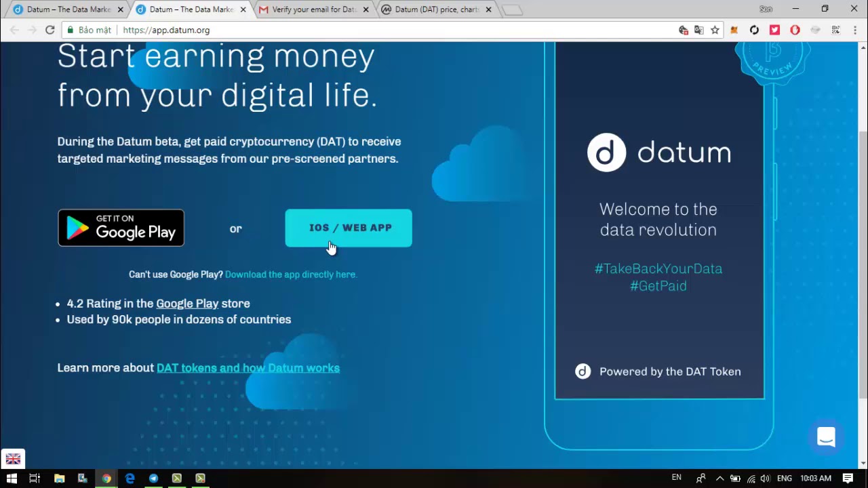
Task: Launch Microsoft Edge from the taskbar
Action: coord(130,479)
